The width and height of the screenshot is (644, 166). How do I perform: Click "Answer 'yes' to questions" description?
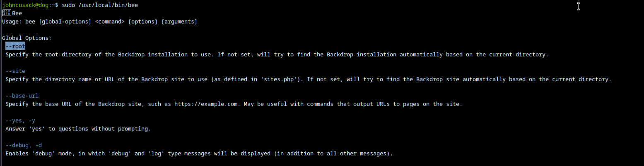pos(78,129)
